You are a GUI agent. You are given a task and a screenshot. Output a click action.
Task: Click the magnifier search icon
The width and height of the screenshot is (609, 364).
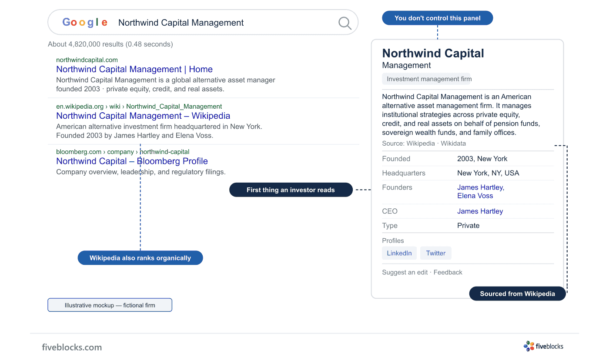click(345, 23)
